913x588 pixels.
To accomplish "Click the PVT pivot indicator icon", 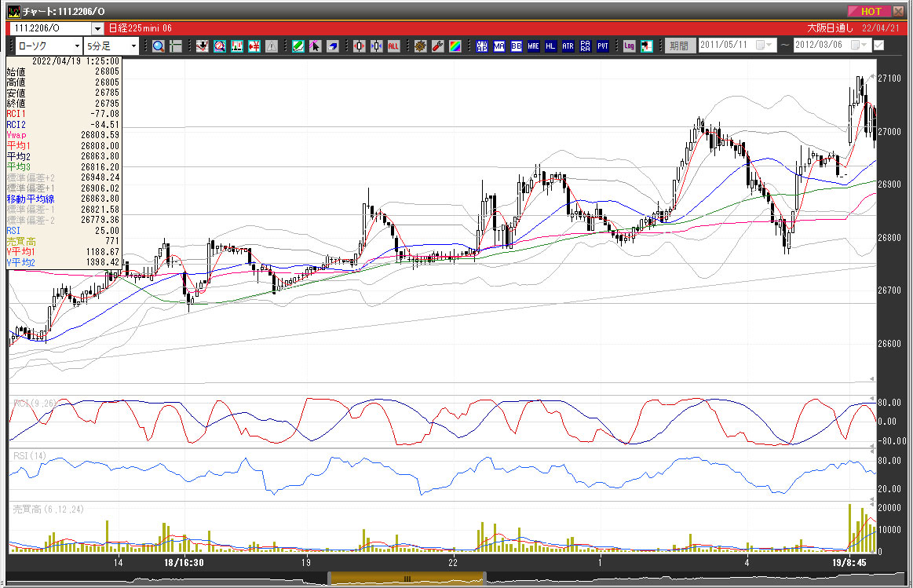I will click(603, 46).
